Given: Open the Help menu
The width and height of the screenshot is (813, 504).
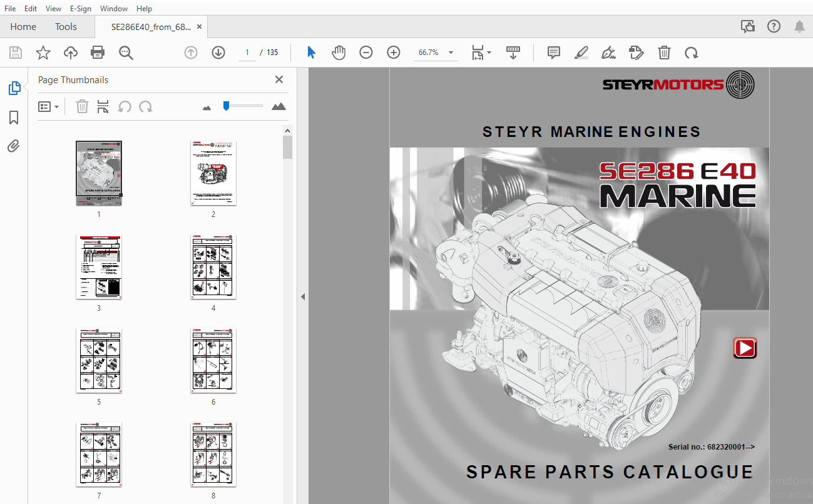Looking at the screenshot, I should (x=144, y=9).
